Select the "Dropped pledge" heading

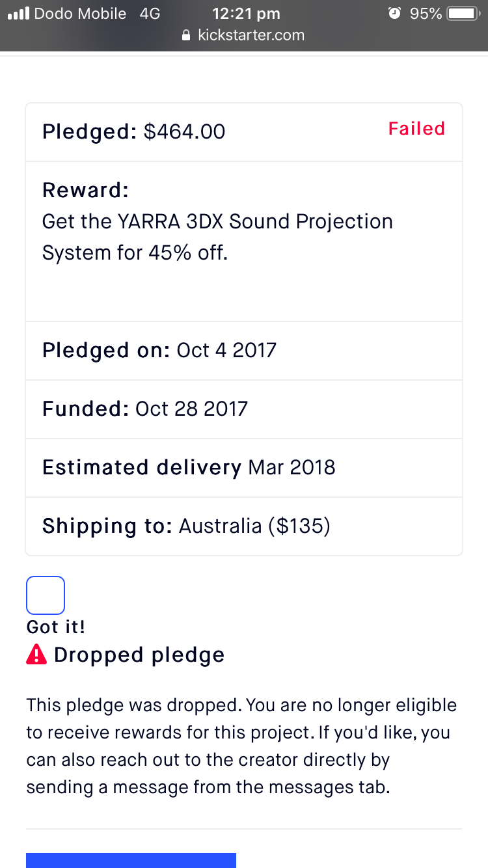[x=139, y=655]
